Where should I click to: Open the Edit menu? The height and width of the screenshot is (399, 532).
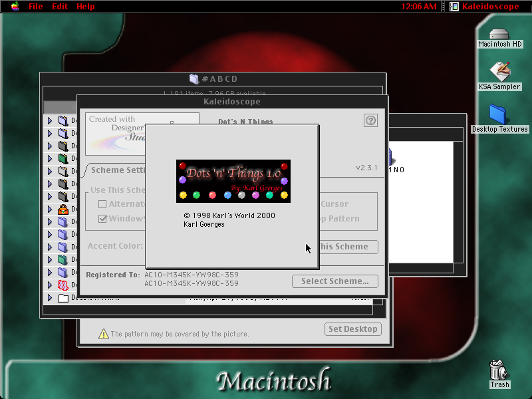(60, 7)
